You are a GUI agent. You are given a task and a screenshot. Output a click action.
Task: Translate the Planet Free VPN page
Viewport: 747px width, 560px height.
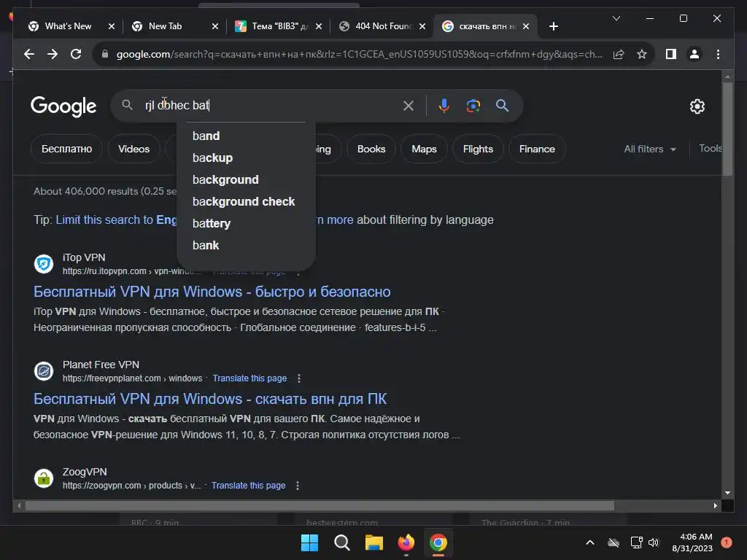coord(249,378)
